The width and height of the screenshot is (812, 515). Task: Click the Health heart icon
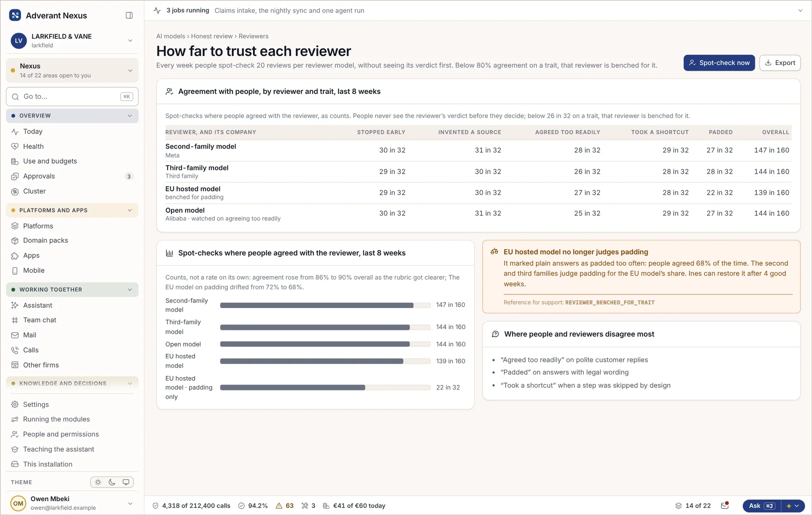click(15, 147)
